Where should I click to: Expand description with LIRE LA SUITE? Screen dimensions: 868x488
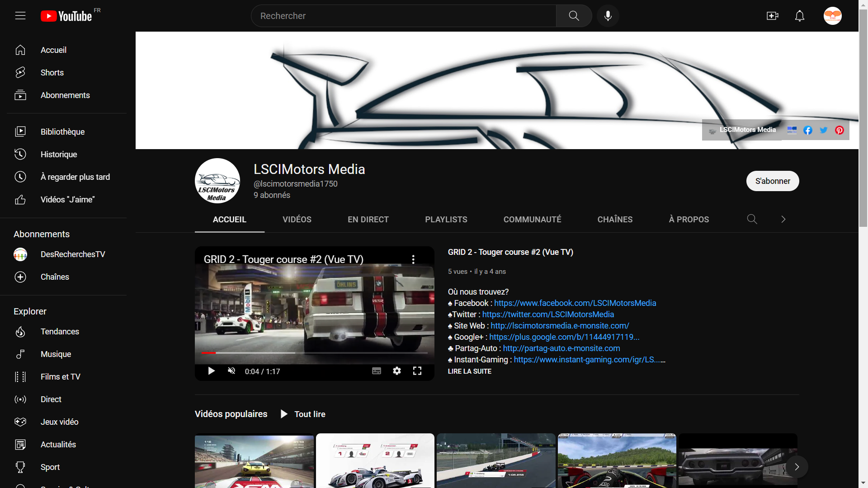[469, 371]
